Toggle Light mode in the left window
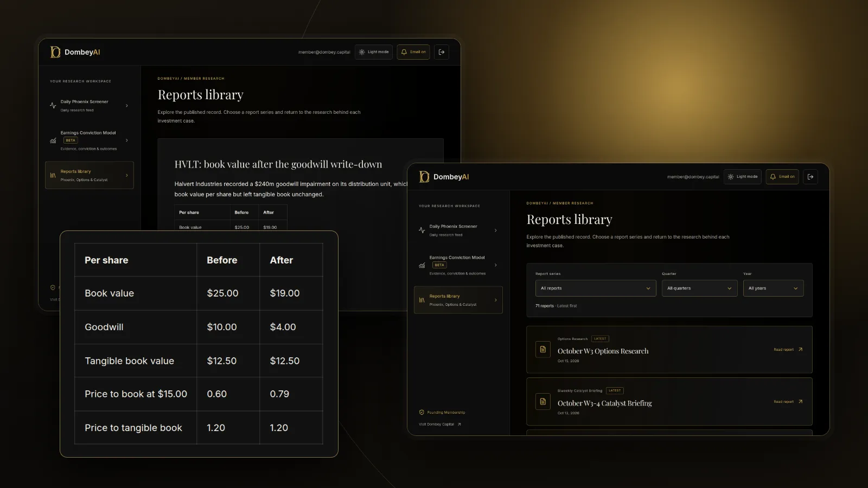The width and height of the screenshot is (868, 488). tap(374, 52)
